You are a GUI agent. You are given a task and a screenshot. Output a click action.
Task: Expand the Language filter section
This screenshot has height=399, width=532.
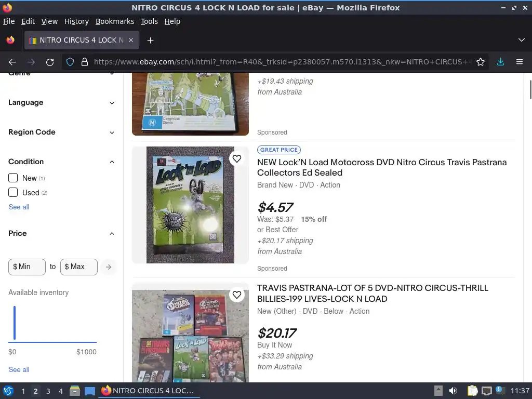click(x=61, y=102)
